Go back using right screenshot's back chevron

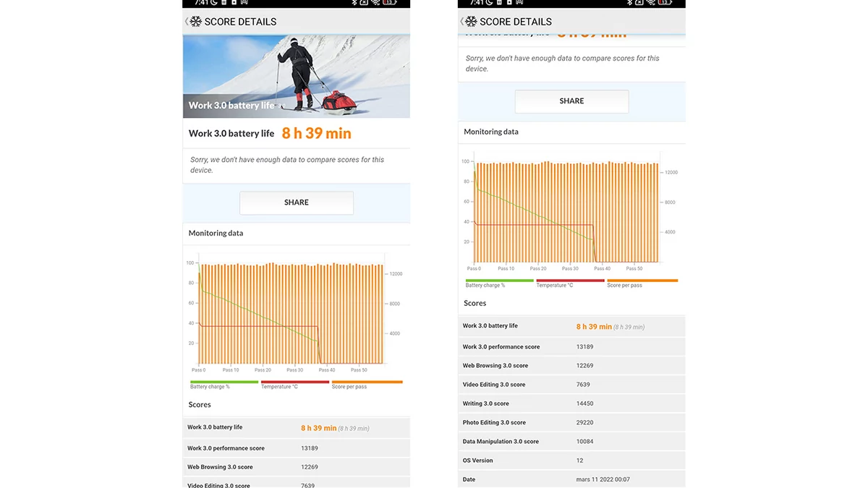pyautogui.click(x=461, y=22)
